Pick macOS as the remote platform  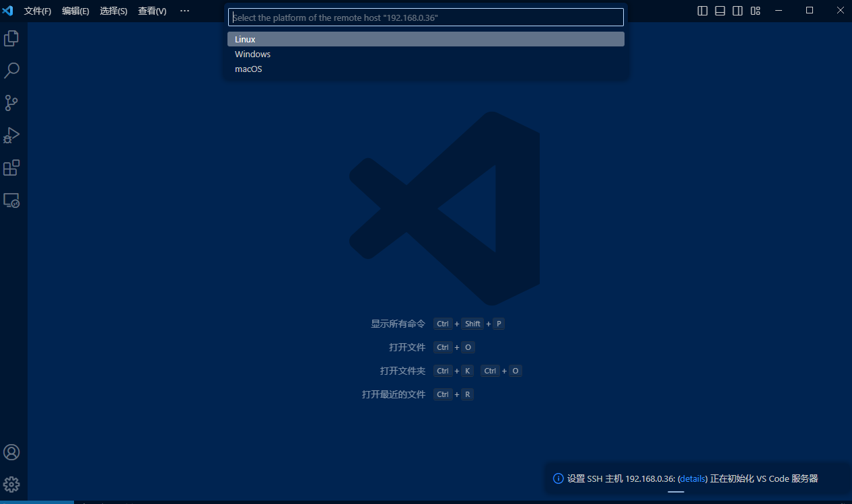click(x=426, y=69)
